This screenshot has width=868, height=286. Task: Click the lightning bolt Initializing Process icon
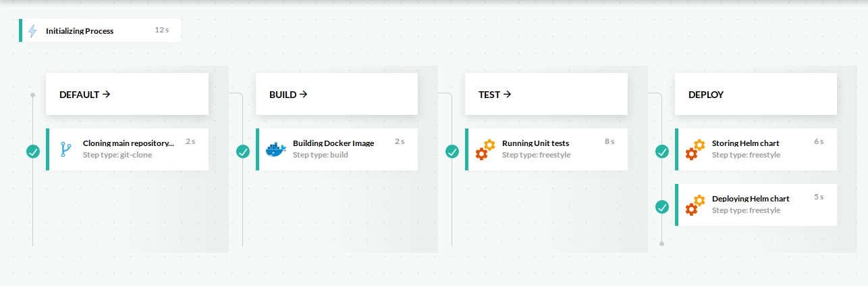(x=32, y=30)
